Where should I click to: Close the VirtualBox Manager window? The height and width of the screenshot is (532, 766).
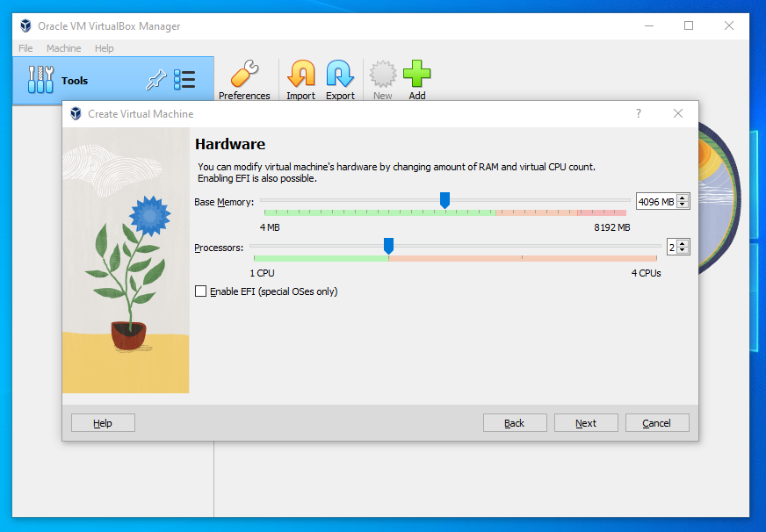tap(728, 25)
